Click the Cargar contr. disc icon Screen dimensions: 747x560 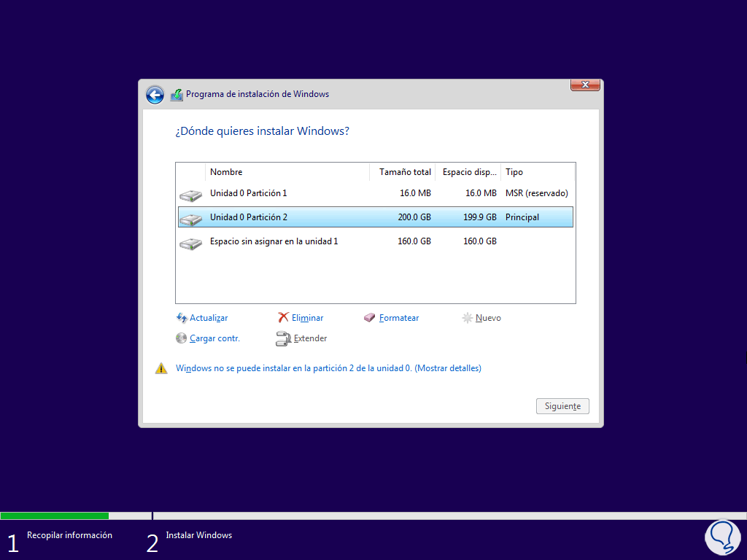click(181, 338)
